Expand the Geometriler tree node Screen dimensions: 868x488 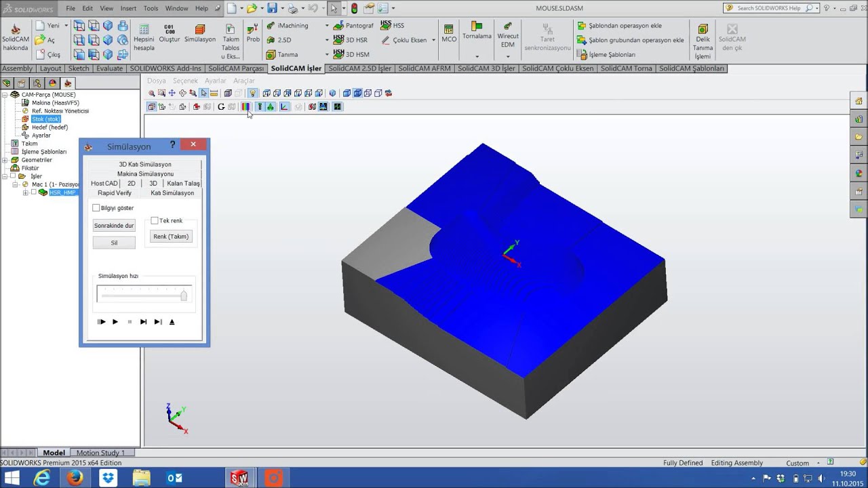[x=5, y=160]
